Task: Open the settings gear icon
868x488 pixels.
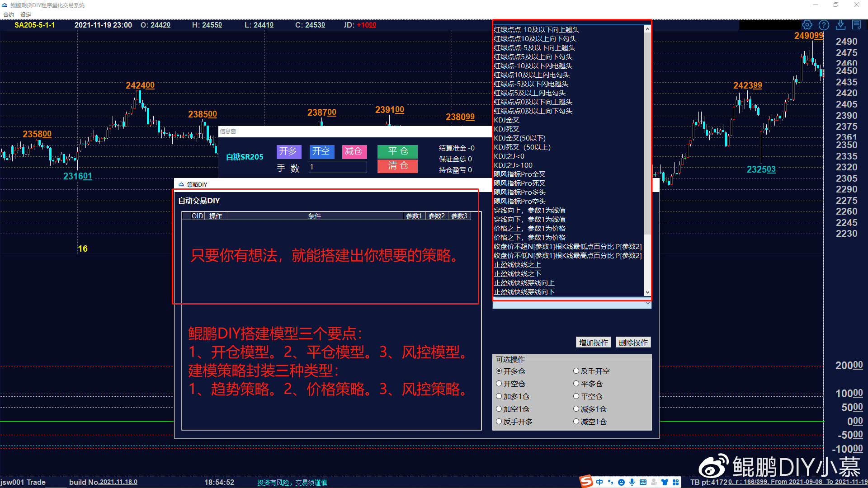Action: [x=807, y=25]
